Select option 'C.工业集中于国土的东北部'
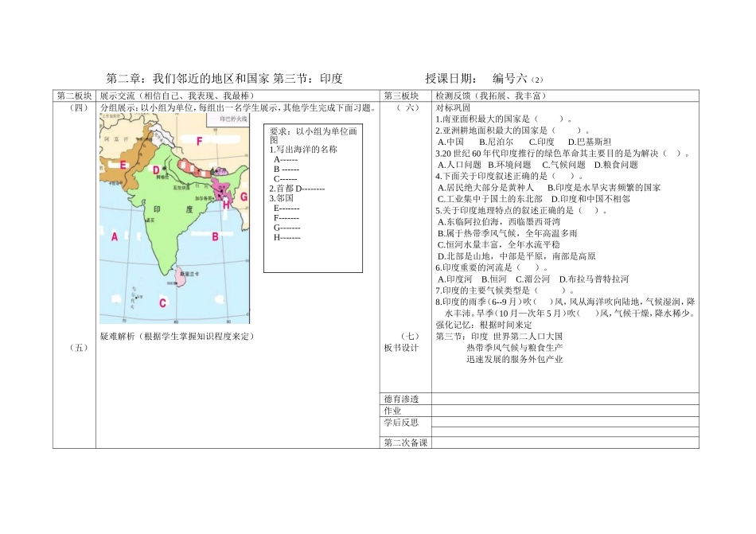This screenshot has height=534, width=756. click(490, 199)
